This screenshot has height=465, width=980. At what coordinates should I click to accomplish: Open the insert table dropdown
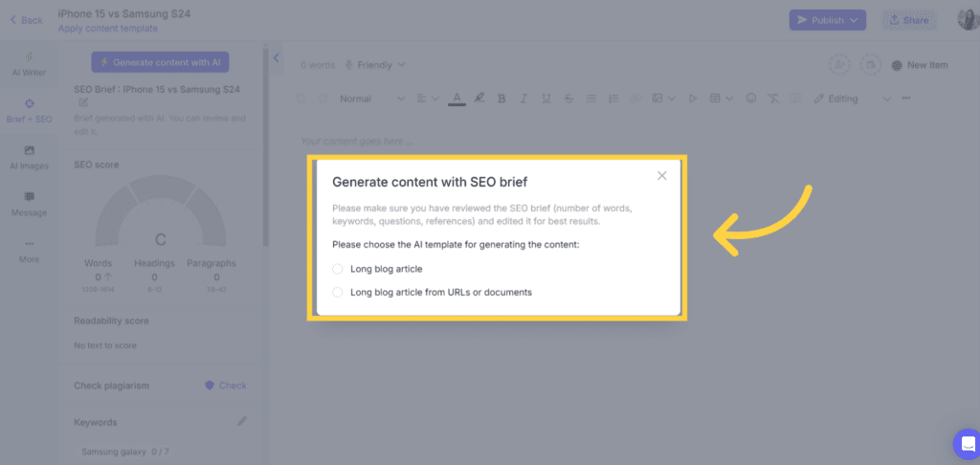click(x=722, y=99)
